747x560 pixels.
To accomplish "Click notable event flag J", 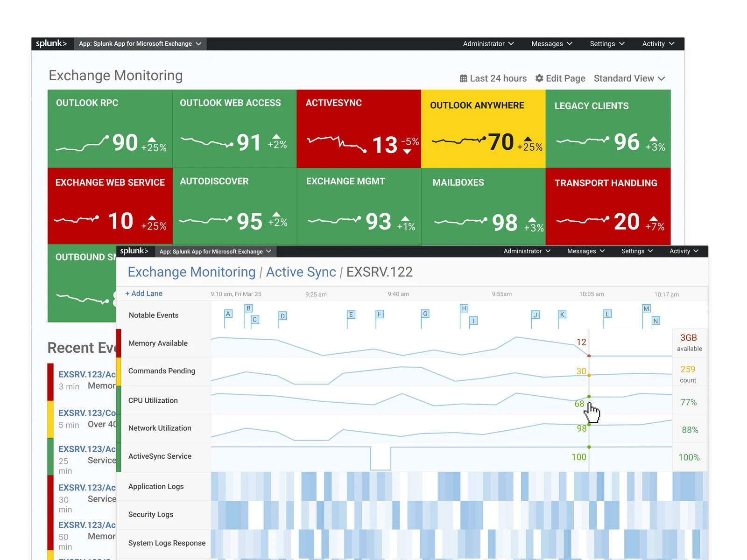I will click(x=536, y=315).
